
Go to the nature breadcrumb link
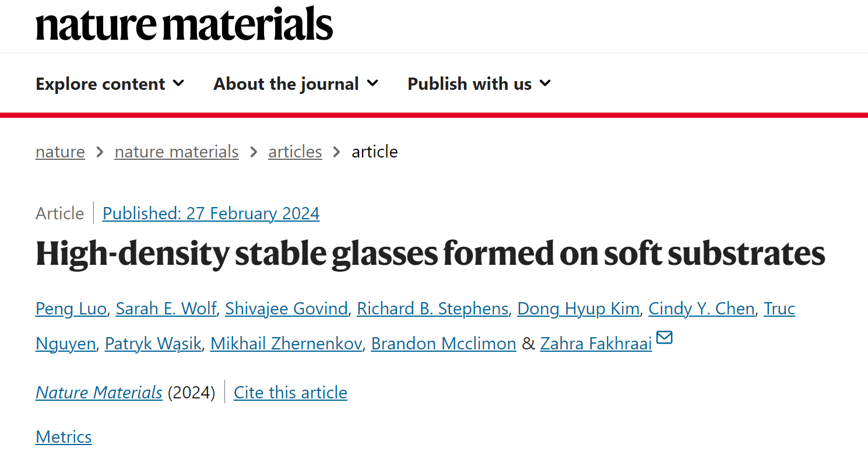pyautogui.click(x=60, y=152)
